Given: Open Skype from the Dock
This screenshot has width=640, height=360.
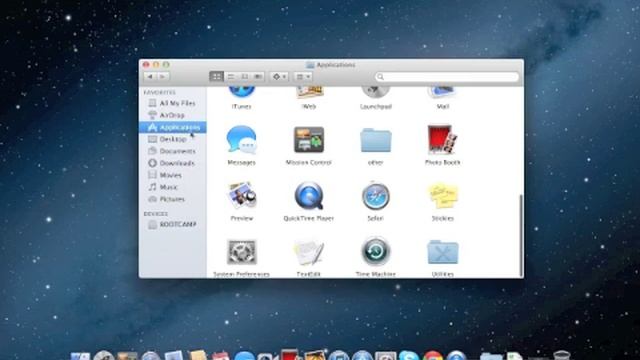Looking at the screenshot, I should [x=409, y=355].
